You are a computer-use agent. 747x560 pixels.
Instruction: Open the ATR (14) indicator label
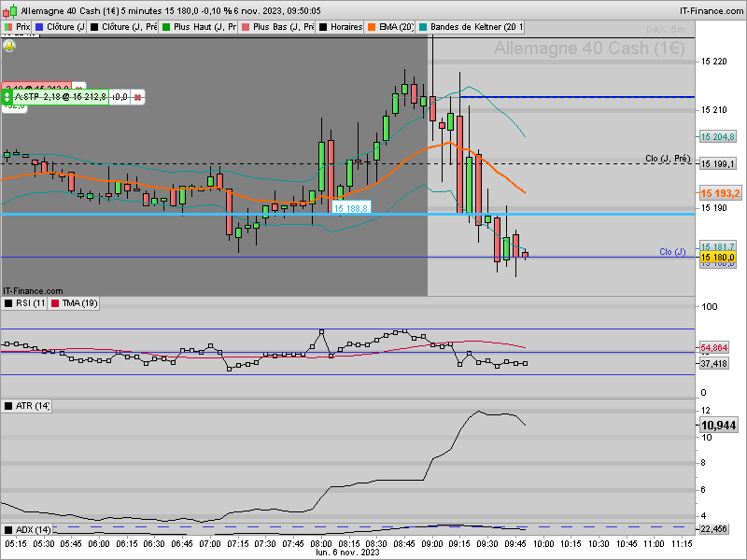click(27, 406)
